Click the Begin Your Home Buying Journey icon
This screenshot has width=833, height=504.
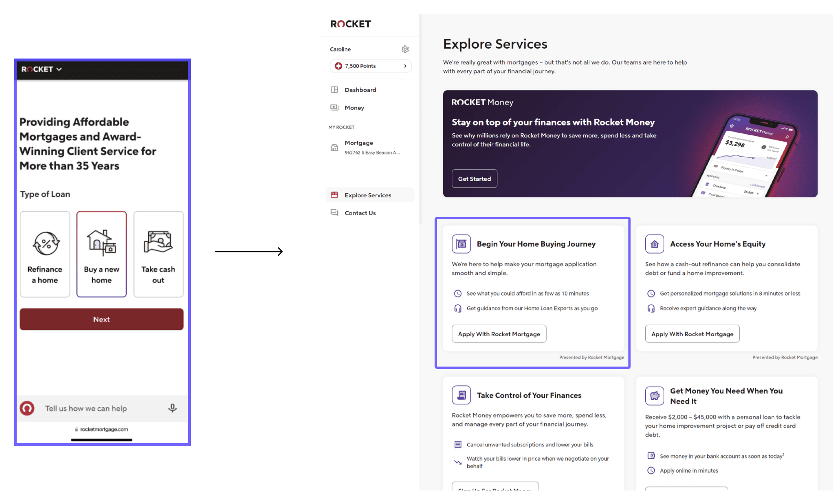(461, 244)
